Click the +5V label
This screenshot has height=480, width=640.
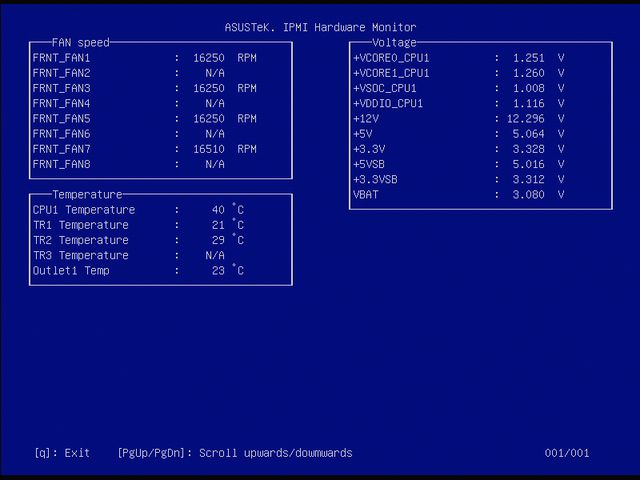[x=362, y=134]
